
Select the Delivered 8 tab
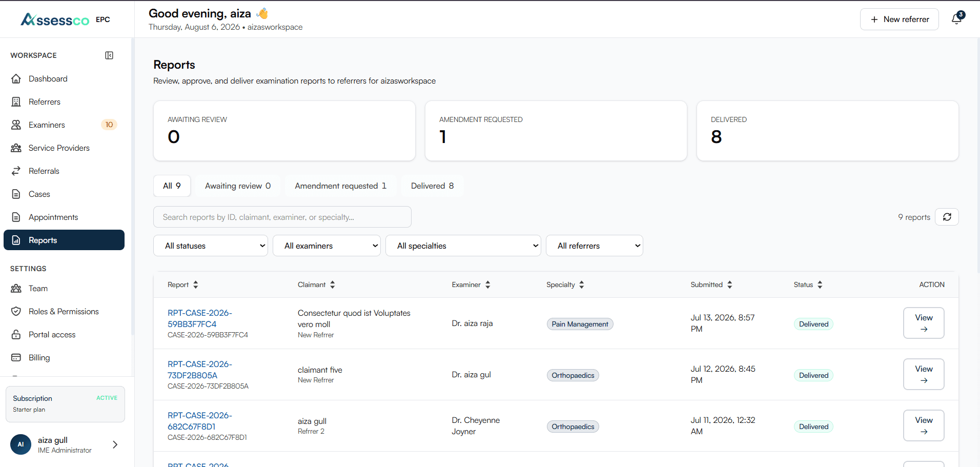(432, 186)
